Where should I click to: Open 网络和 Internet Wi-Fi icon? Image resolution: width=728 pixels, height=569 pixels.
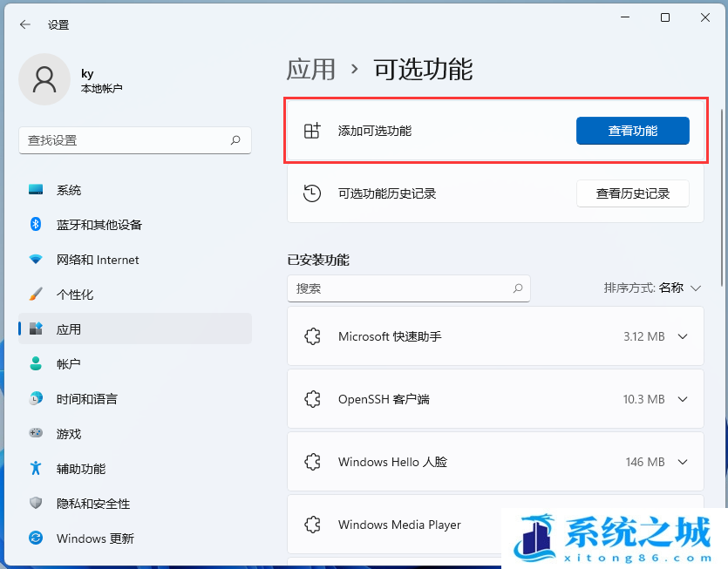tap(36, 260)
